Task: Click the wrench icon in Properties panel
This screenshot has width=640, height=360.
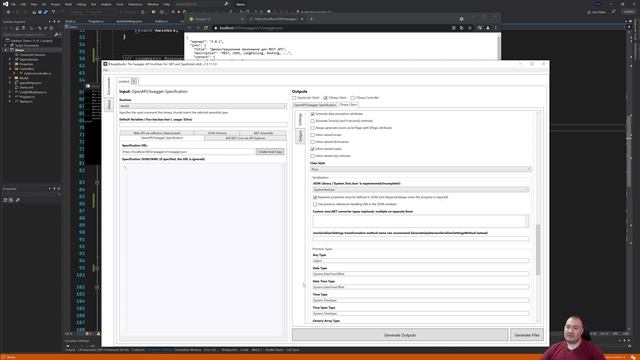Action: 18,200
